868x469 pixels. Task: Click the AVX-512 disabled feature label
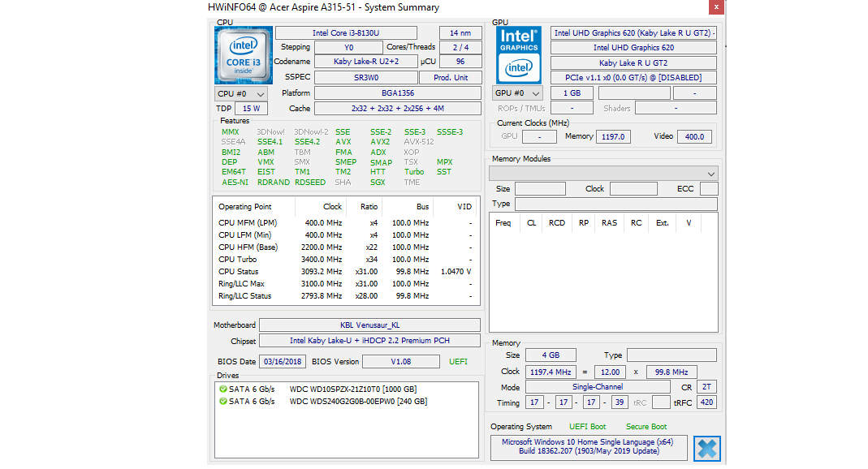419,141
